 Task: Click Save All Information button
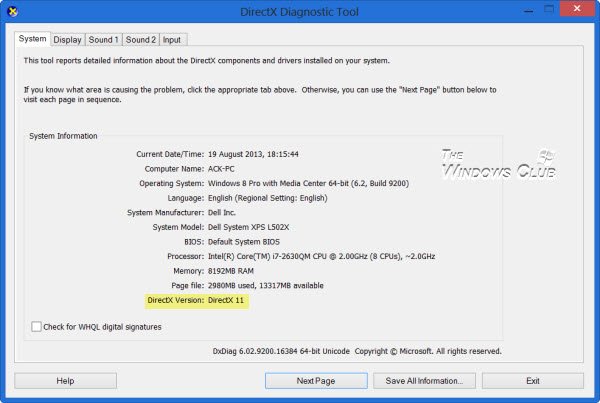point(425,381)
